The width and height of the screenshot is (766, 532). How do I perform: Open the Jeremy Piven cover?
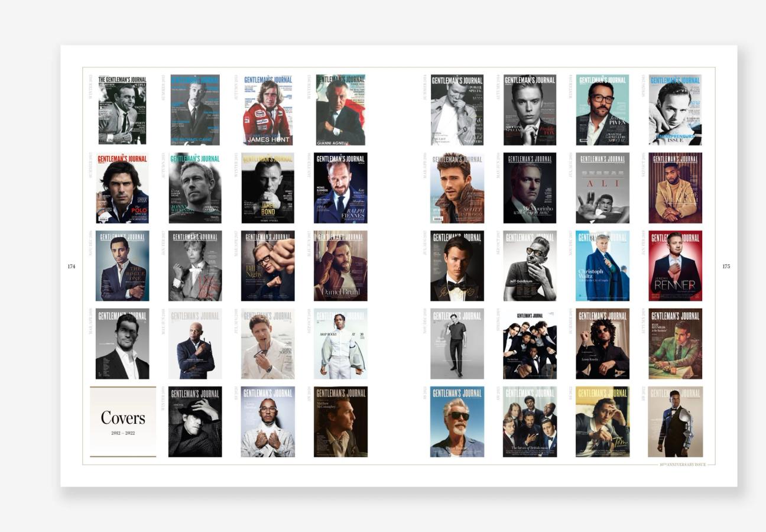click(x=602, y=110)
